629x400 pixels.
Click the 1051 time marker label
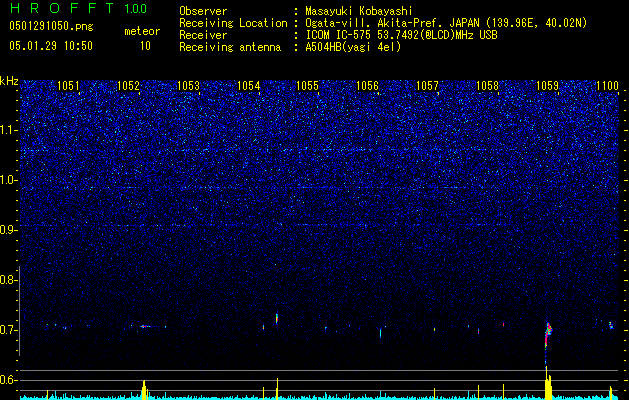click(68, 86)
